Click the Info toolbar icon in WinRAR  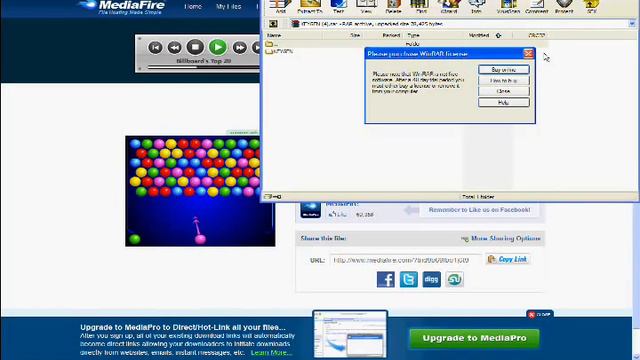(476, 6)
